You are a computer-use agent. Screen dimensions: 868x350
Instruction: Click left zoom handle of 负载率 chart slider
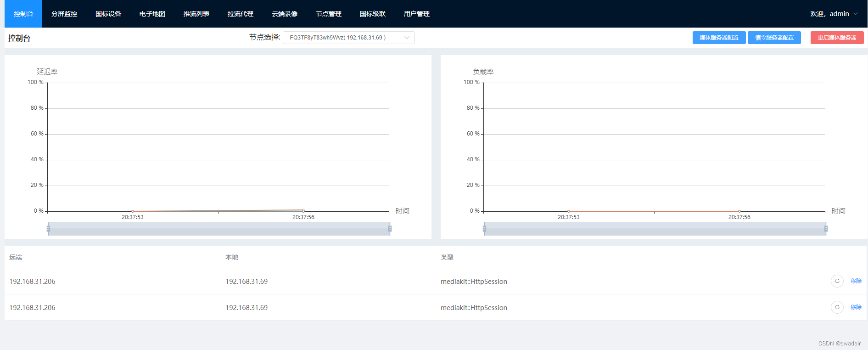point(484,229)
